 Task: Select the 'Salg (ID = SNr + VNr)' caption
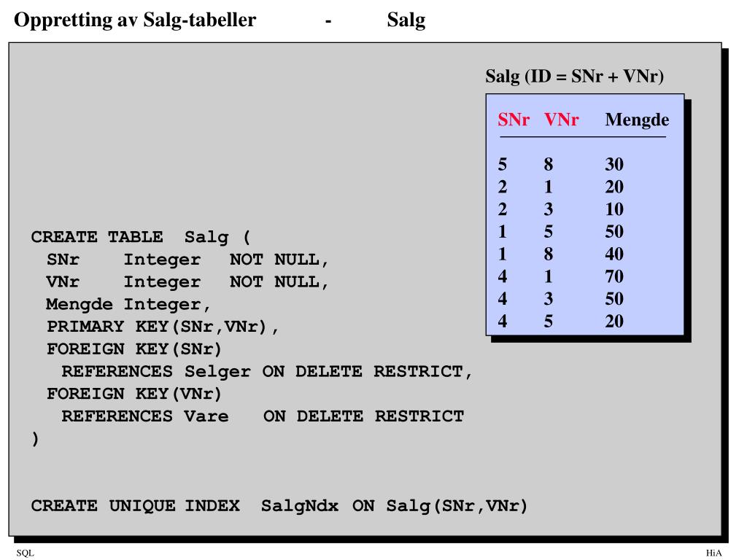click(x=575, y=76)
